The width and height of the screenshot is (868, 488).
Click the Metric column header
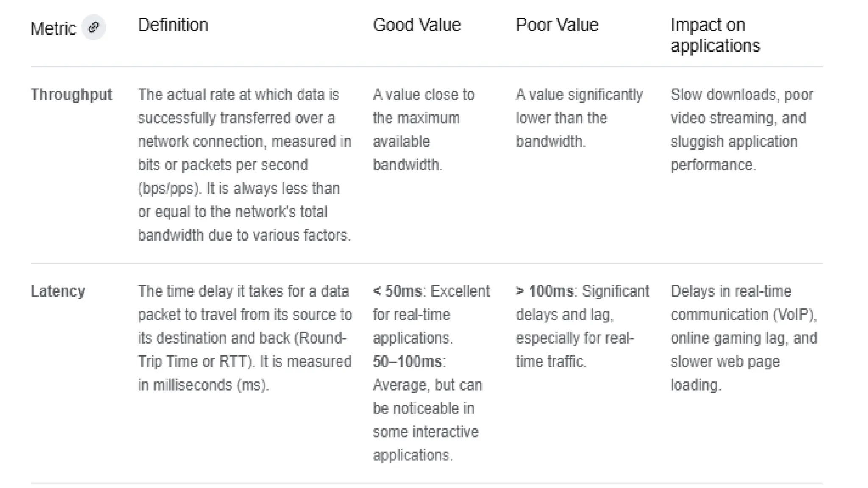(x=53, y=29)
